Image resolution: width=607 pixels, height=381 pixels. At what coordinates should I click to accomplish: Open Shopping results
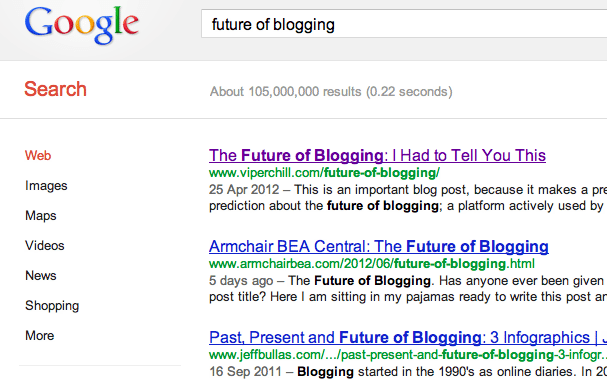tap(52, 306)
